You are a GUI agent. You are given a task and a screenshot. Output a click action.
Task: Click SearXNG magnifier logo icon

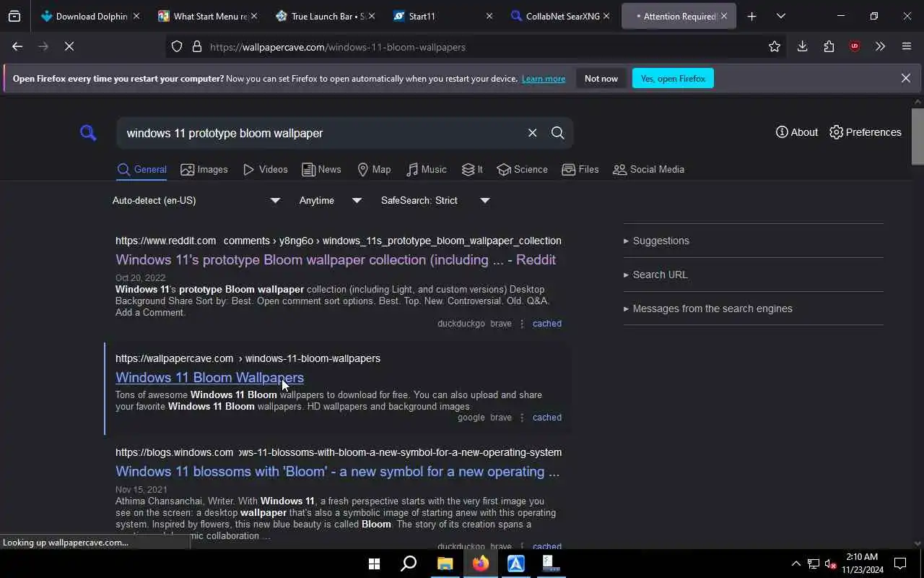88,133
